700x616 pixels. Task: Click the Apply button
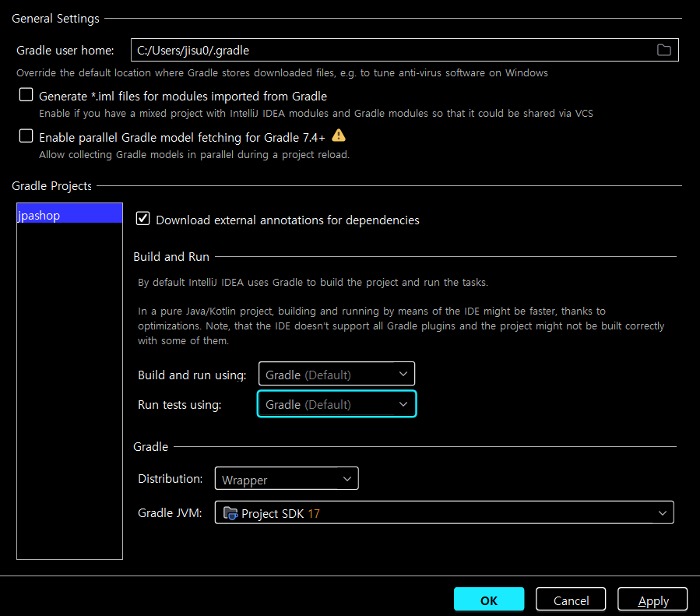(653, 599)
